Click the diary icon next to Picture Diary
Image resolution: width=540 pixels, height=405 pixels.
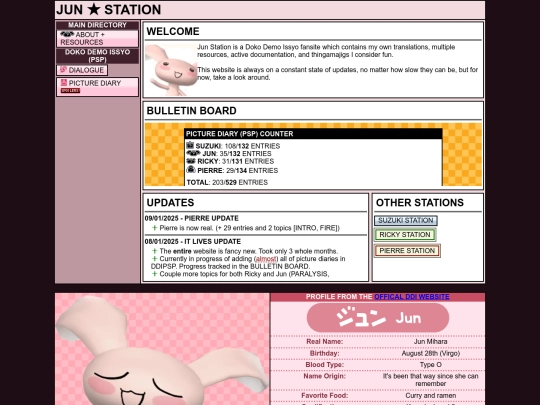point(64,83)
